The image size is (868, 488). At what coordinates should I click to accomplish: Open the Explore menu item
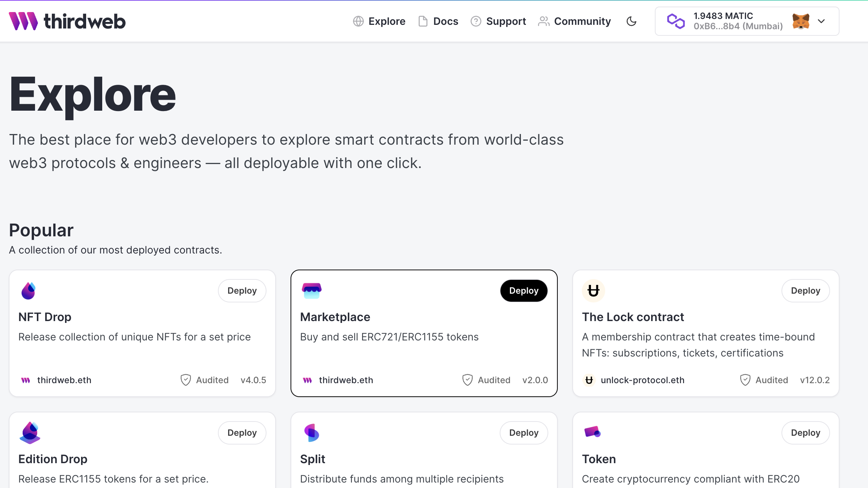pyautogui.click(x=386, y=21)
